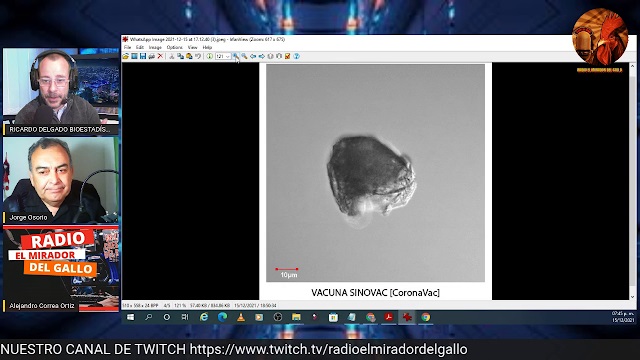
Task: Open the Image menu
Action: click(155, 47)
